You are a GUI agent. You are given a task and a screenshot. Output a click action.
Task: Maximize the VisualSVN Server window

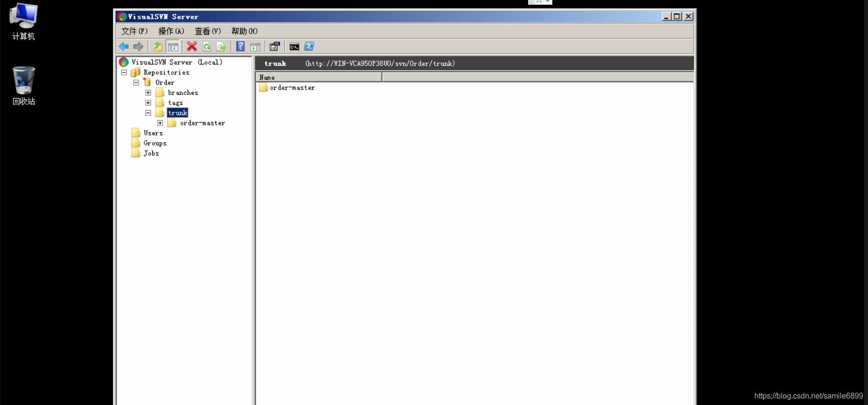[x=677, y=16]
